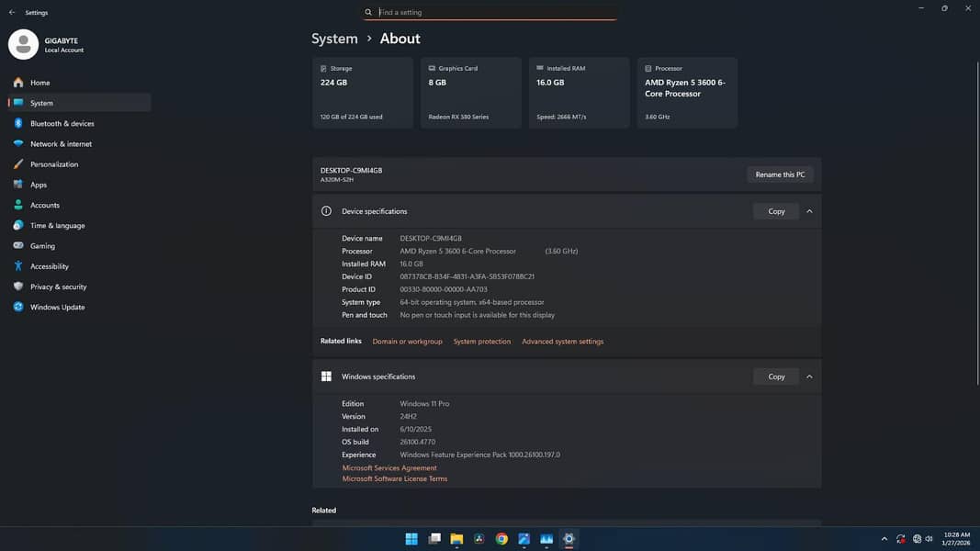This screenshot has height=551, width=980.
Task: Collapse the Device specifications section
Action: (809, 210)
